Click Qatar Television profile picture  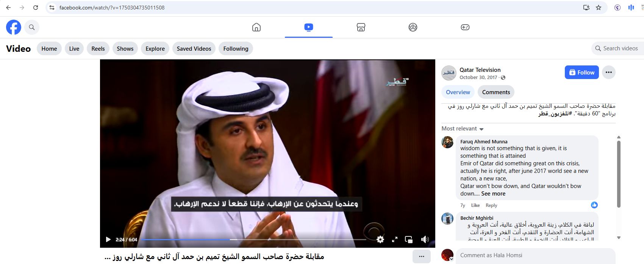[x=449, y=73]
